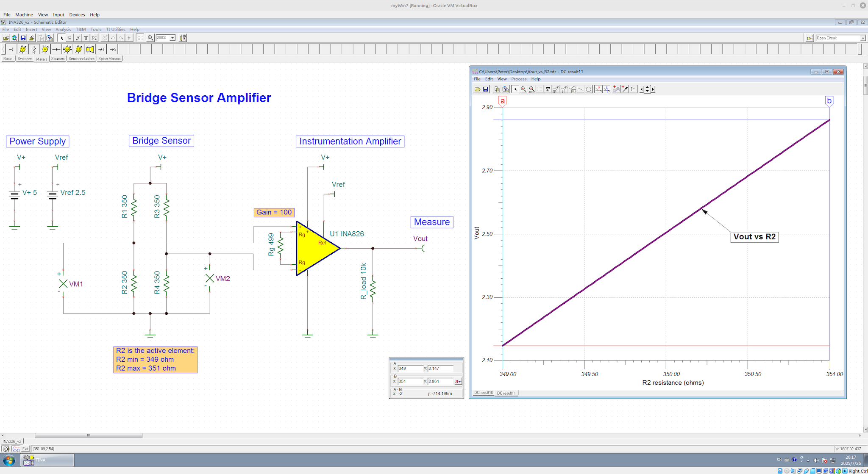Open the Open Circuit combo box
This screenshot has height=474, width=868.
click(x=862, y=38)
